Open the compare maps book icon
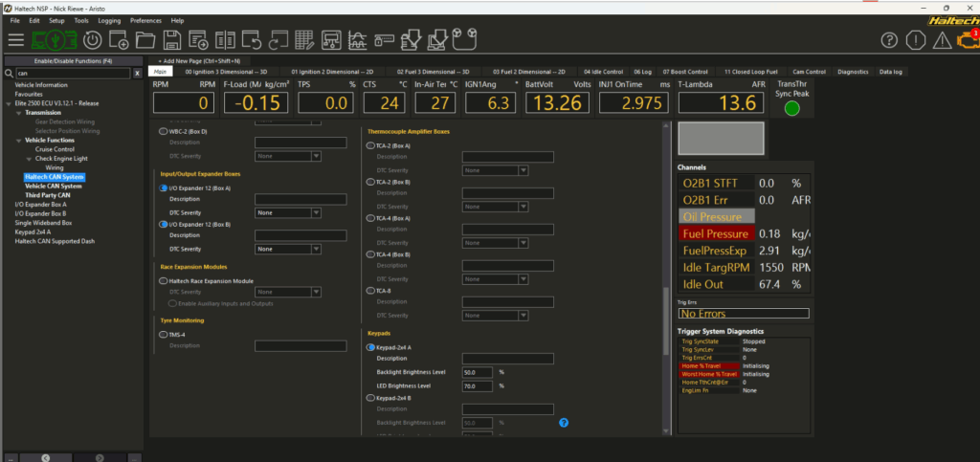 tap(225, 40)
